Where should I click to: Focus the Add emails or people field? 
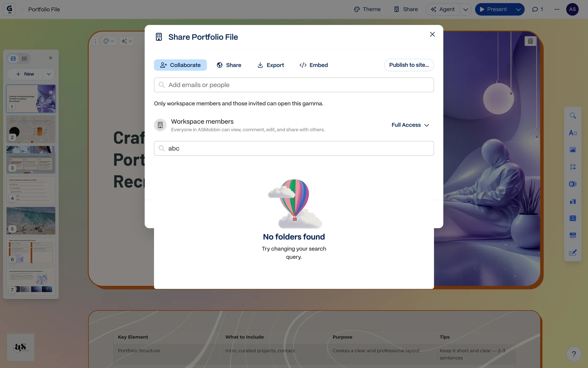pos(294,85)
